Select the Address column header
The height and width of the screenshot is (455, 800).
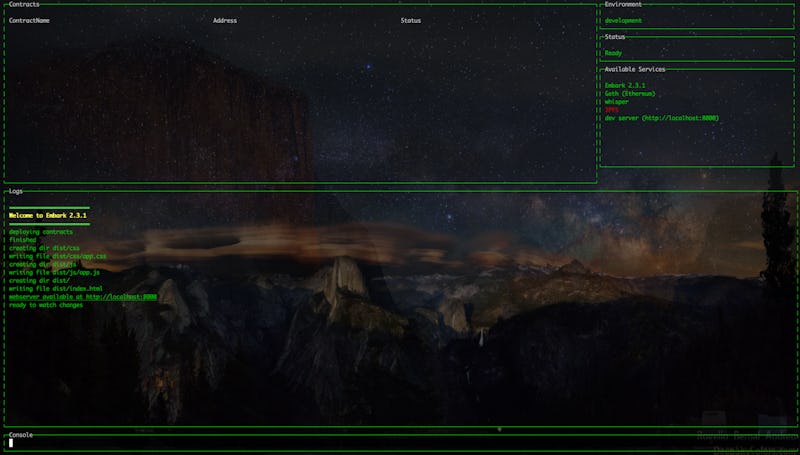click(x=225, y=21)
